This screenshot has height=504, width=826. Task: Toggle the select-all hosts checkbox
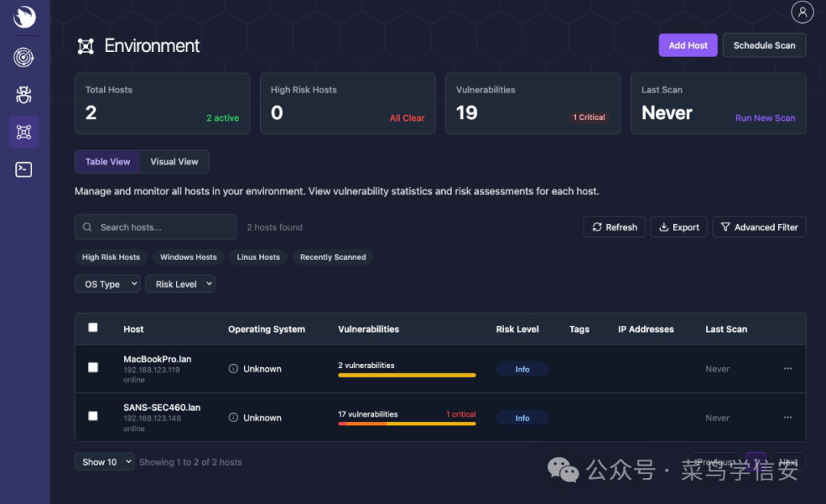pos(93,327)
